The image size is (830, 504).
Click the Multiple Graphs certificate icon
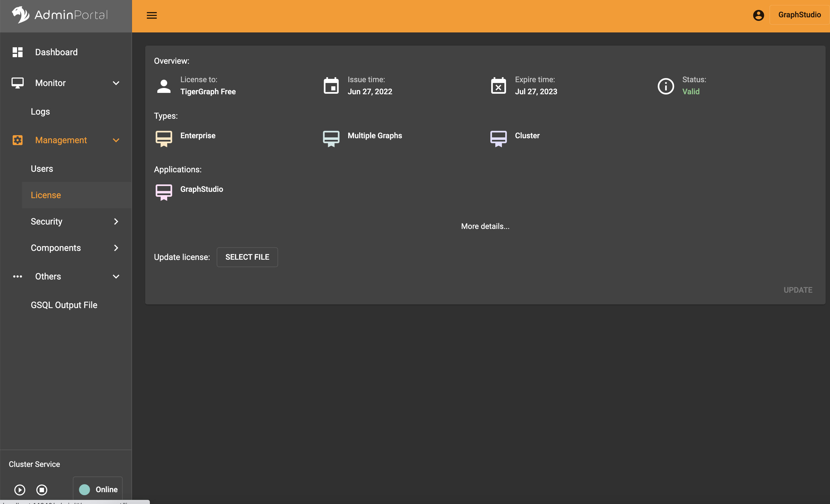click(x=331, y=139)
